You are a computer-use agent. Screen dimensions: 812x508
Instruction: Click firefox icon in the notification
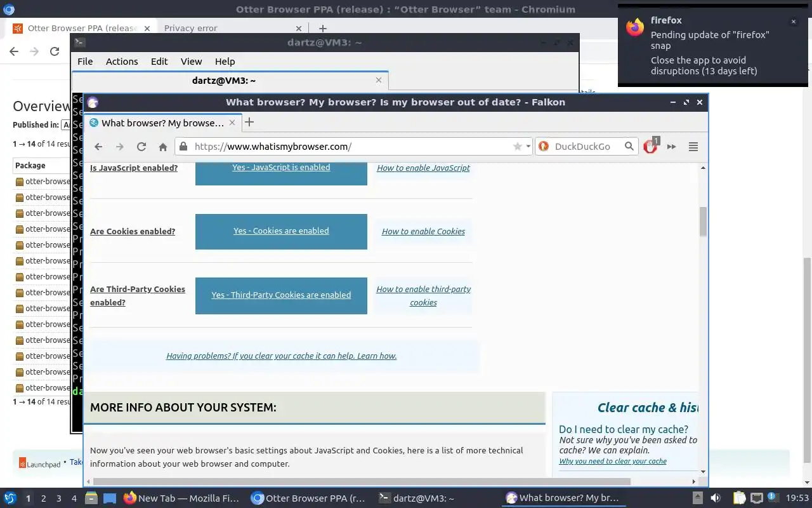click(x=634, y=27)
